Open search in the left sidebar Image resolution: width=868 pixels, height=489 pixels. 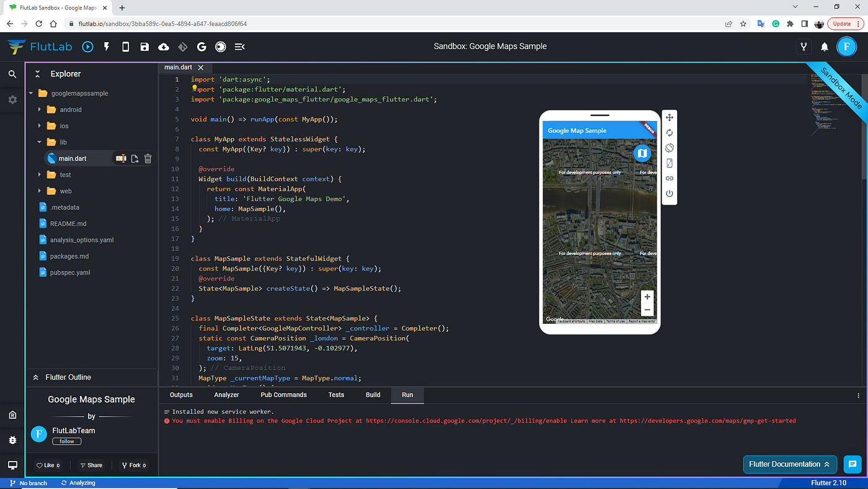pyautogui.click(x=12, y=74)
